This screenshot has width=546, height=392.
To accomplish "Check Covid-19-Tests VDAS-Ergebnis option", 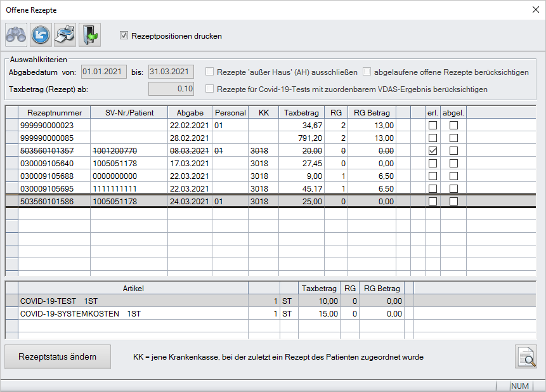I will click(209, 89).
